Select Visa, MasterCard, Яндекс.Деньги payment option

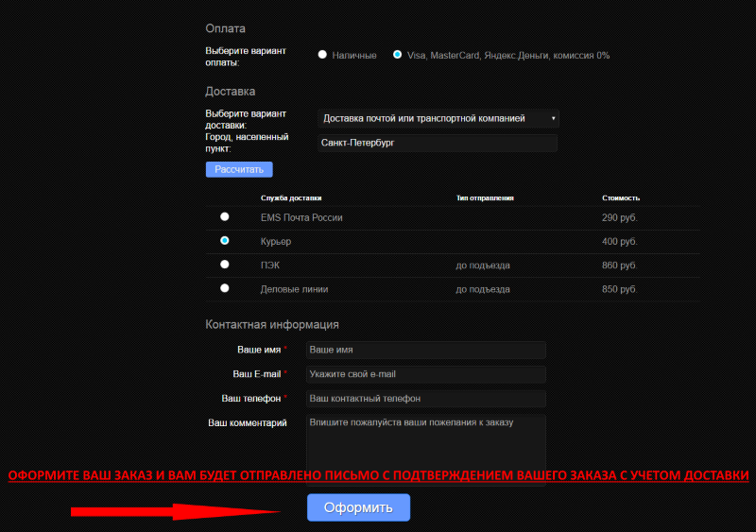(x=397, y=55)
